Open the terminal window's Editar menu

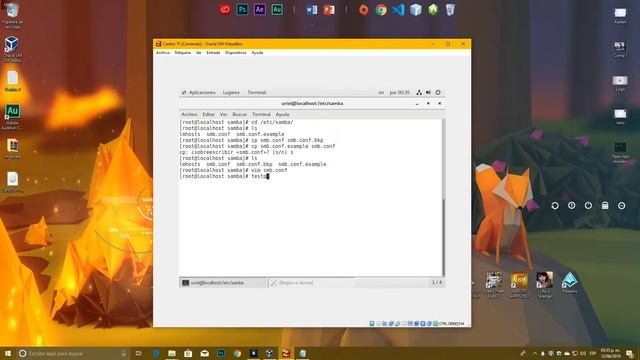[x=208, y=114]
